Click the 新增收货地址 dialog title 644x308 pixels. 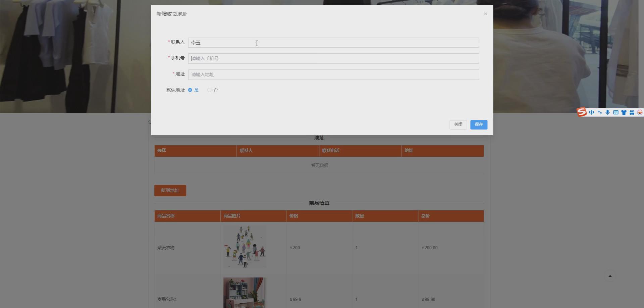[172, 14]
